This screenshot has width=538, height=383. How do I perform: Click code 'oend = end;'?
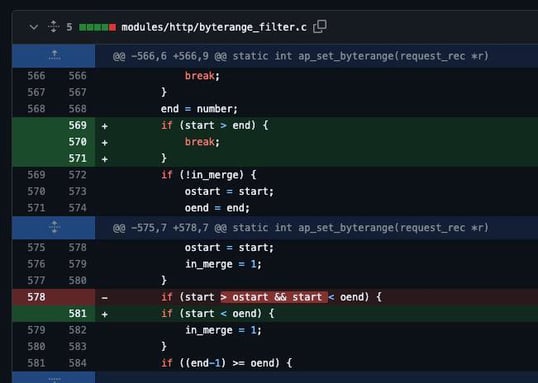tap(217, 208)
